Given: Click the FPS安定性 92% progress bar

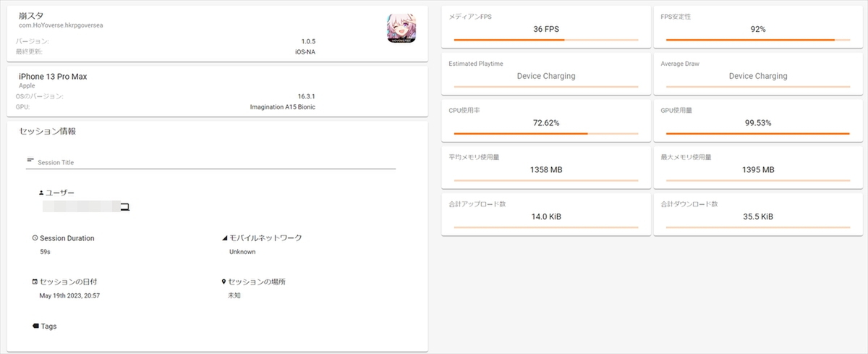Looking at the screenshot, I should click(x=757, y=40).
